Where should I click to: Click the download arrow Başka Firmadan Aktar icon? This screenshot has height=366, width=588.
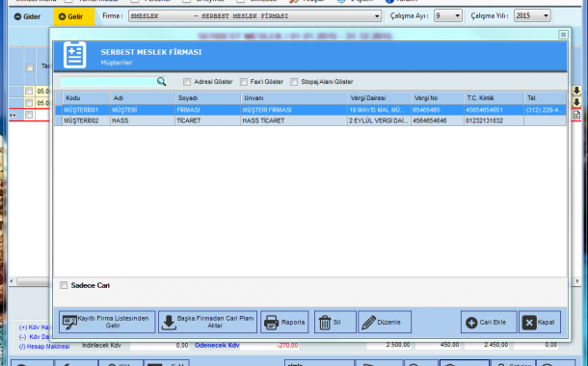pyautogui.click(x=169, y=323)
